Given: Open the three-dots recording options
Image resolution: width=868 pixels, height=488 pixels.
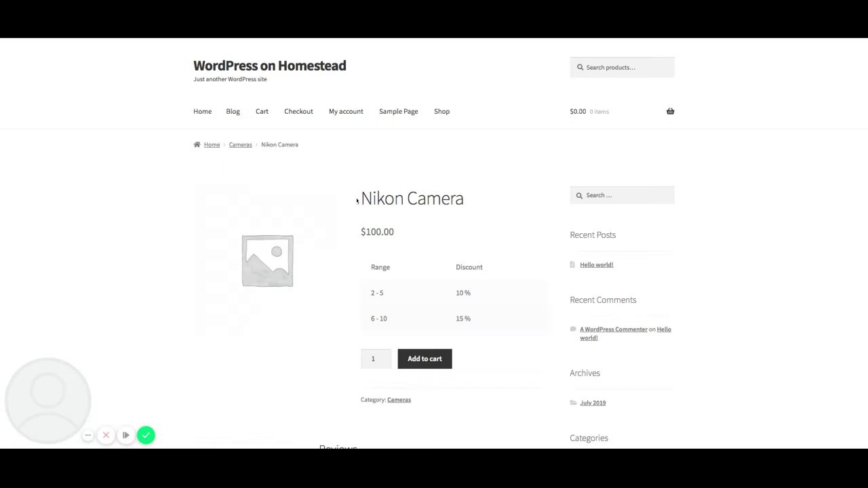Looking at the screenshot, I should click(87, 435).
